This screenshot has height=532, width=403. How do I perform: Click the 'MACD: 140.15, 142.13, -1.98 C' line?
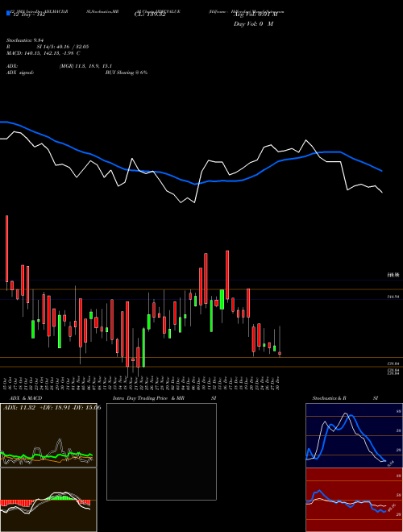[43, 53]
